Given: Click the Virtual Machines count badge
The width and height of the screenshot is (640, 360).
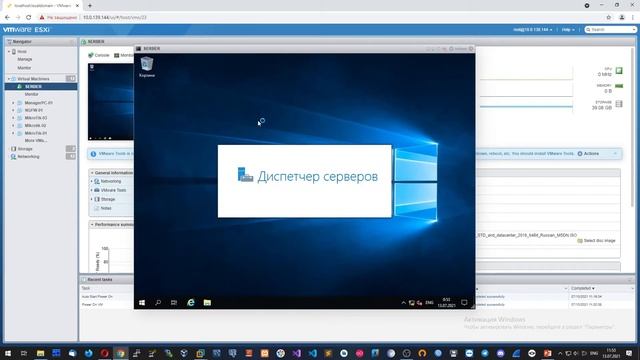Looking at the screenshot, I should pos(71,78).
